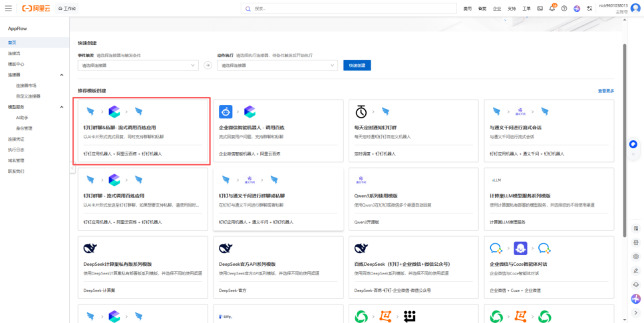
Task: Open 身份管理 in the sidebar
Action: coord(24,128)
